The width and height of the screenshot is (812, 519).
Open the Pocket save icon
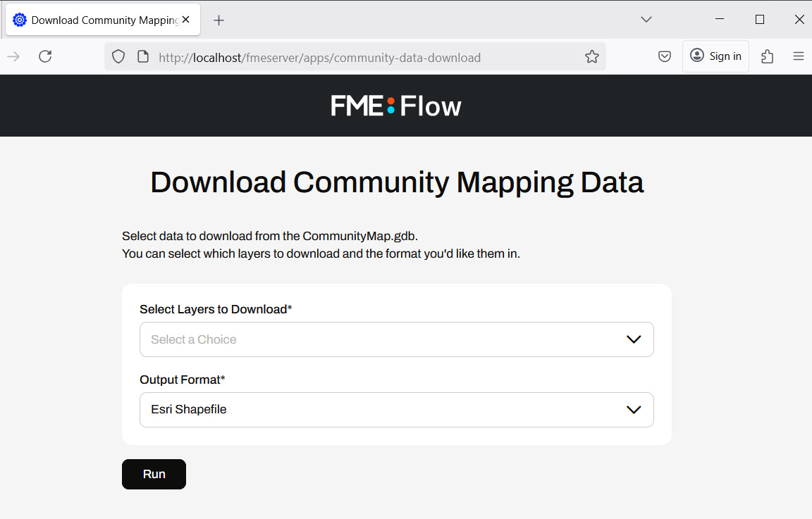point(664,57)
